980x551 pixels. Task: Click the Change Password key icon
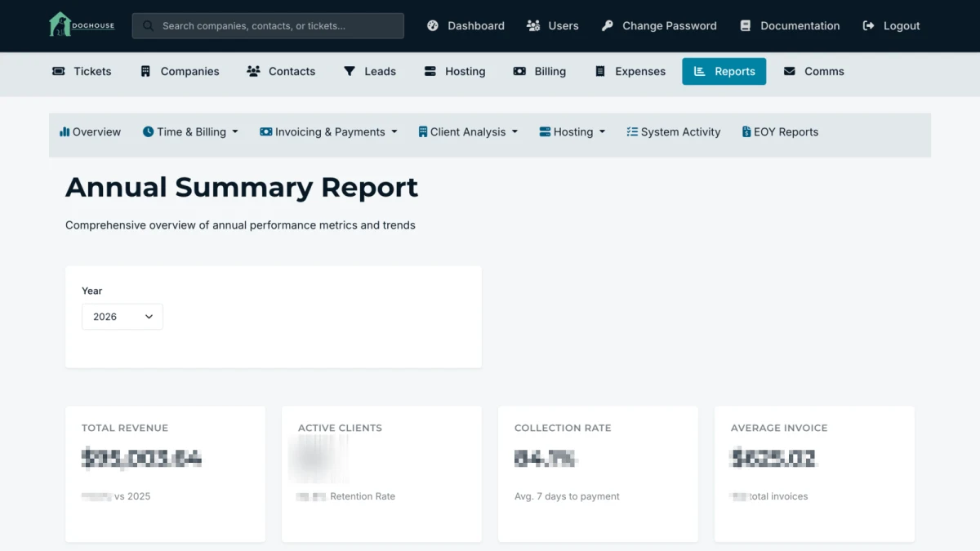point(608,26)
